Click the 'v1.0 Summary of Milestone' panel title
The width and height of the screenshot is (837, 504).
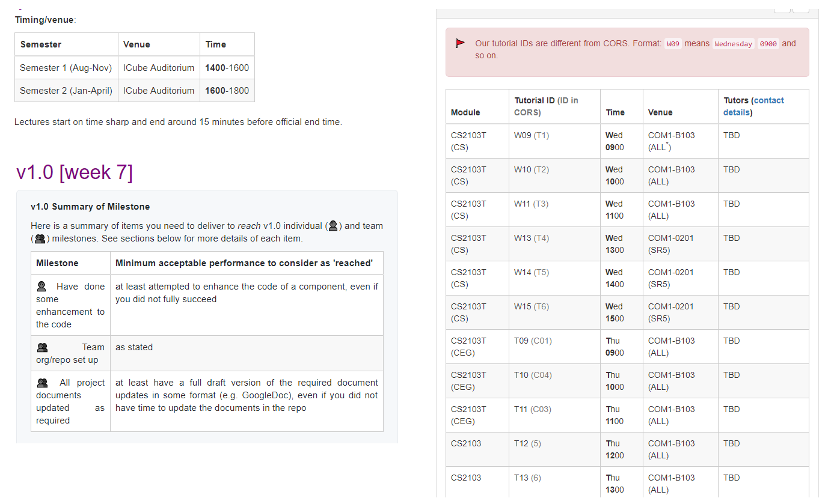coord(90,207)
